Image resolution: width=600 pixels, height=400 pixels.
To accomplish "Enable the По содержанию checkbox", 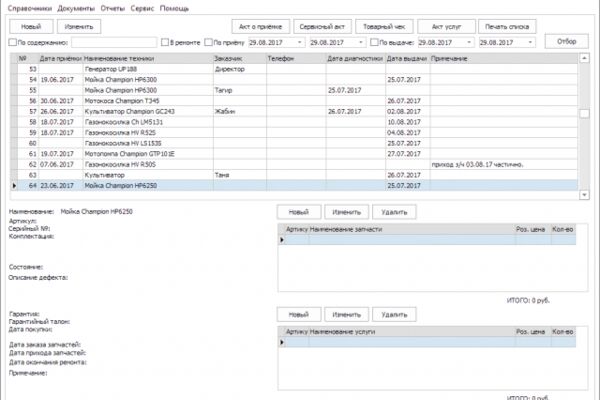I will (13, 42).
